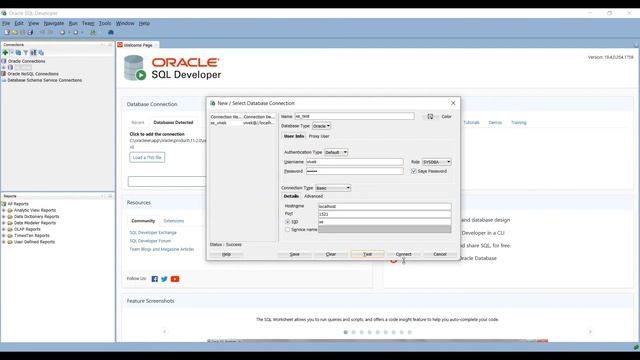Screen dimensions: 640x360
Task: Click the Connect button in dialog
Action: click(x=403, y=254)
